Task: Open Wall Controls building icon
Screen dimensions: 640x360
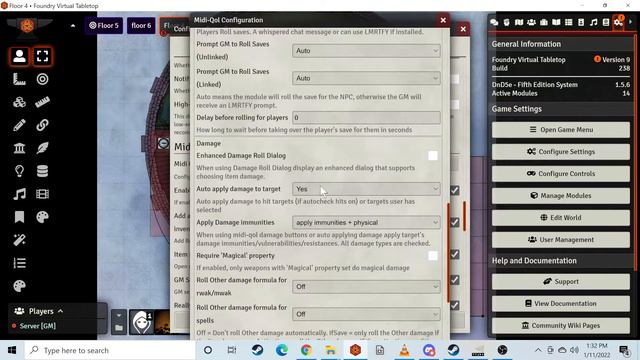Action: (19, 148)
